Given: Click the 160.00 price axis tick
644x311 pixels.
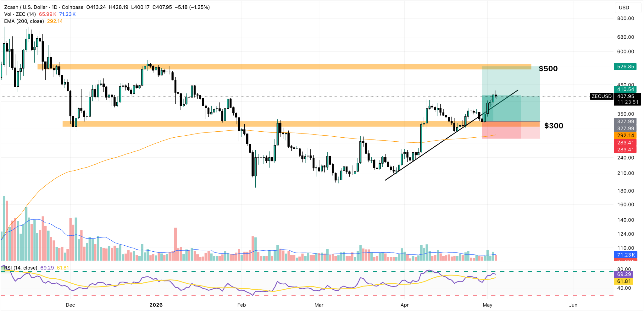Looking at the screenshot, I should point(625,204).
